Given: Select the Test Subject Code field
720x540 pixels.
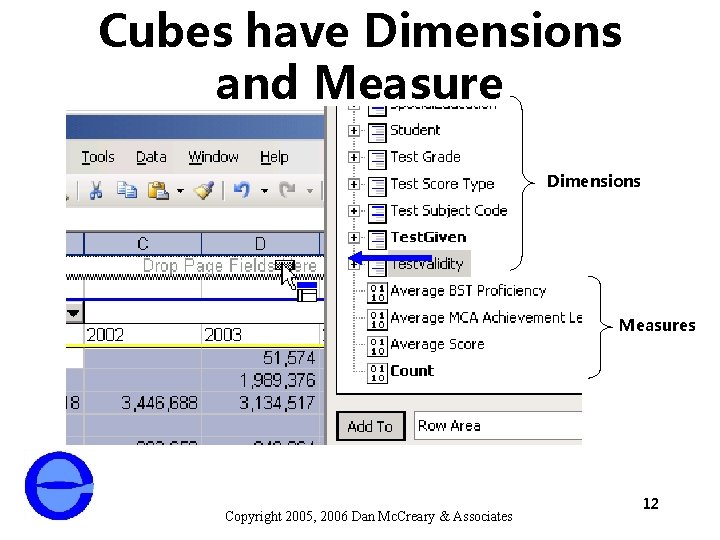Looking at the screenshot, I should coord(449,211).
